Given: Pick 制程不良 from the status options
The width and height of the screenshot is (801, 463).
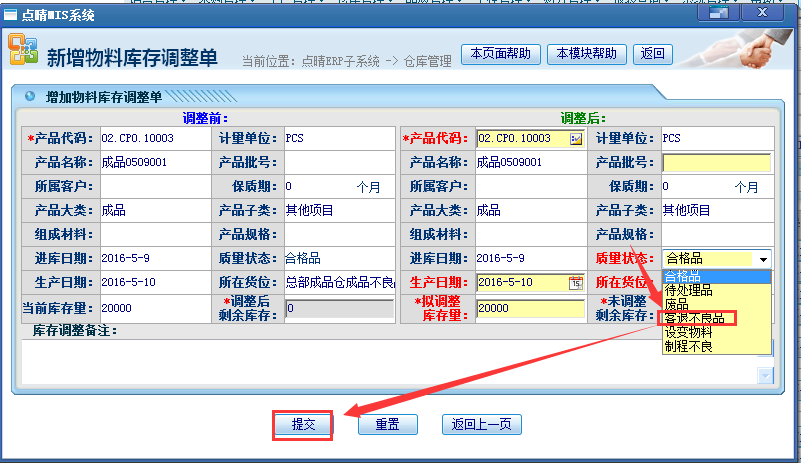Looking at the screenshot, I should 688,346.
